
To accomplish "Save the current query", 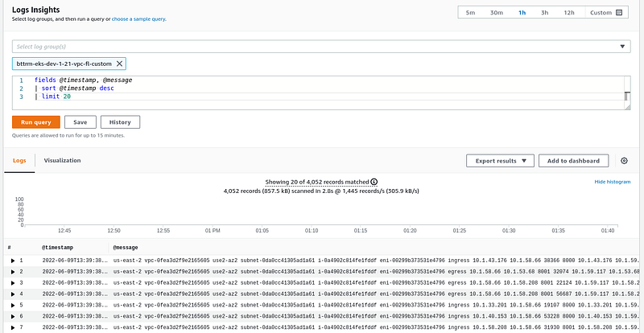I will 80,122.
